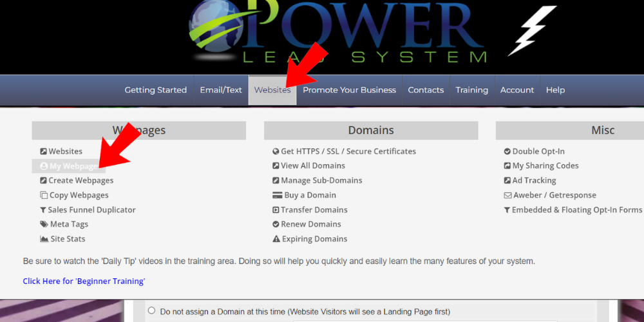
Task: Click share icon beside My Sharing Codes
Action: click(x=507, y=166)
